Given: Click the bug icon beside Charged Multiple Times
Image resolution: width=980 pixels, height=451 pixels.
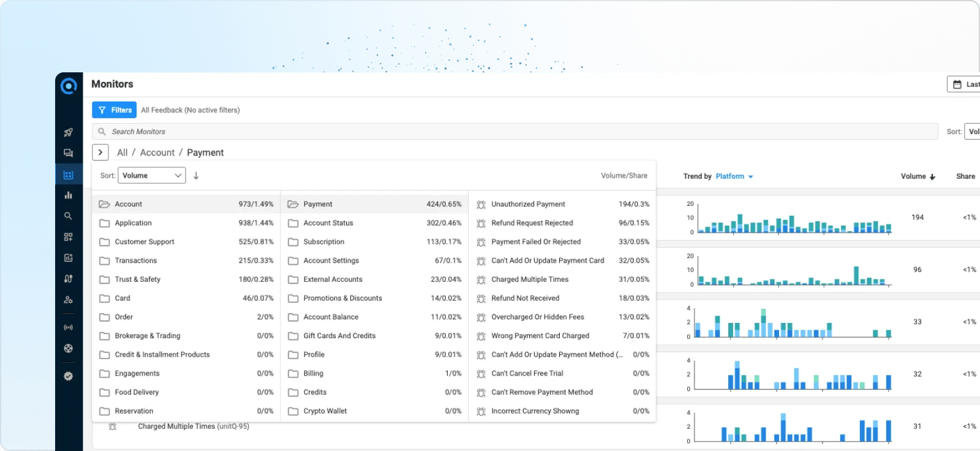Looking at the screenshot, I should point(481,279).
